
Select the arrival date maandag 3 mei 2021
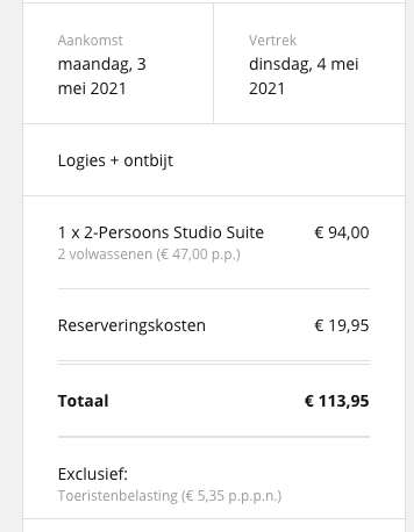click(x=102, y=76)
